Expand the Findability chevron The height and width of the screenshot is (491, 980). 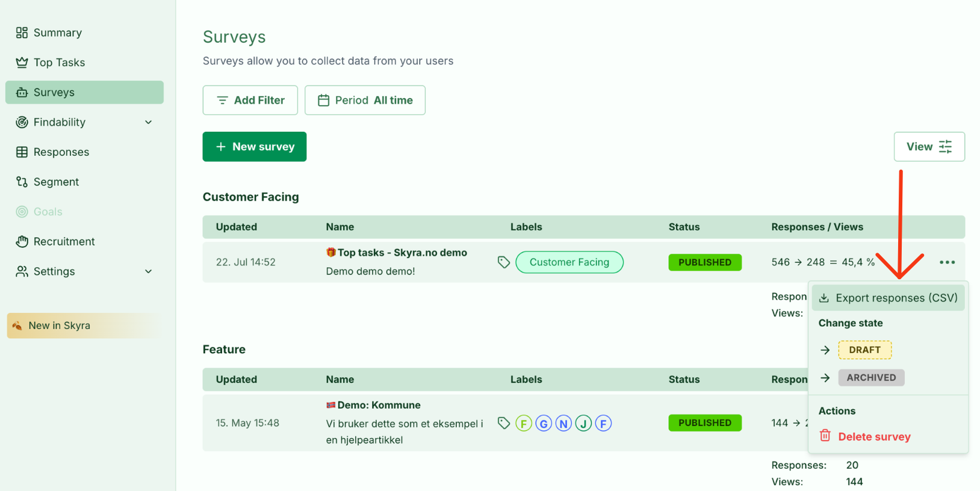click(149, 122)
